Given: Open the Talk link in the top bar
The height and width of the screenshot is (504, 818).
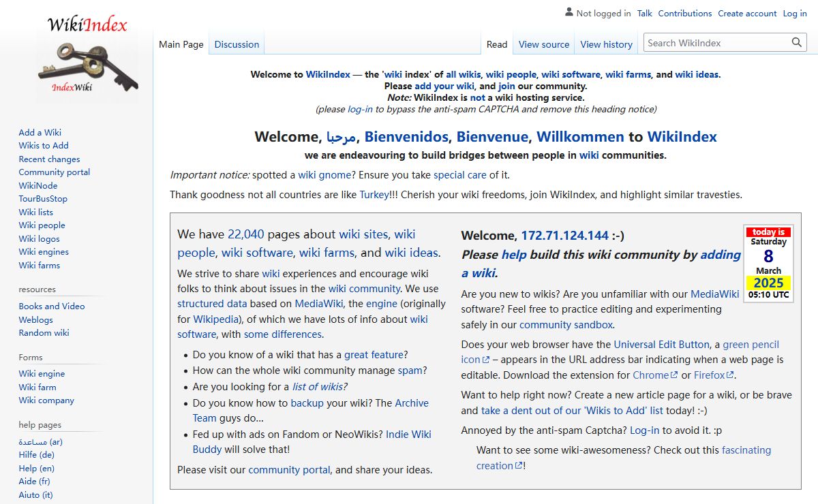Looking at the screenshot, I should (x=645, y=13).
